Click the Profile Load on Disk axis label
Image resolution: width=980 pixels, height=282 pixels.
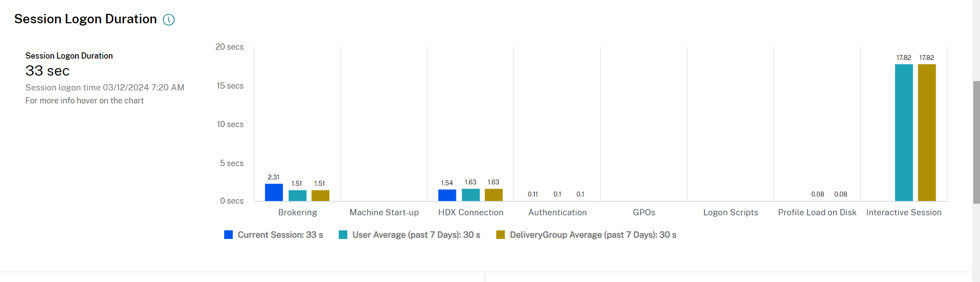click(817, 212)
